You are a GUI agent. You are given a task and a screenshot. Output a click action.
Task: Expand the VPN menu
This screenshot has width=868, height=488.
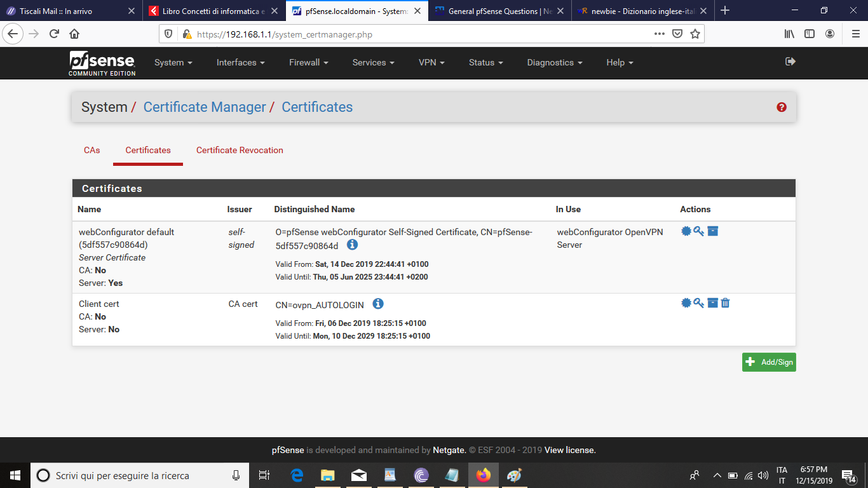pyautogui.click(x=431, y=62)
